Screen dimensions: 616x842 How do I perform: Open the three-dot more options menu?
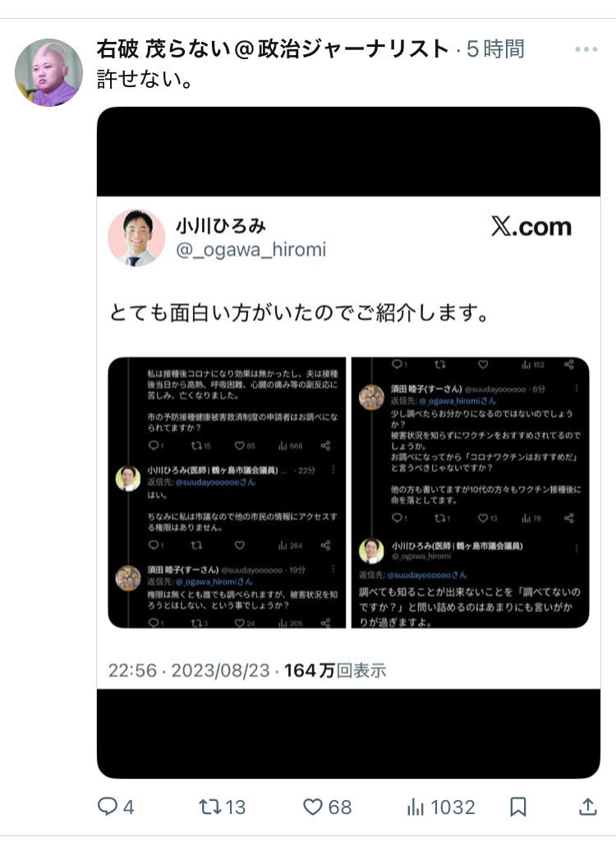coord(586,49)
